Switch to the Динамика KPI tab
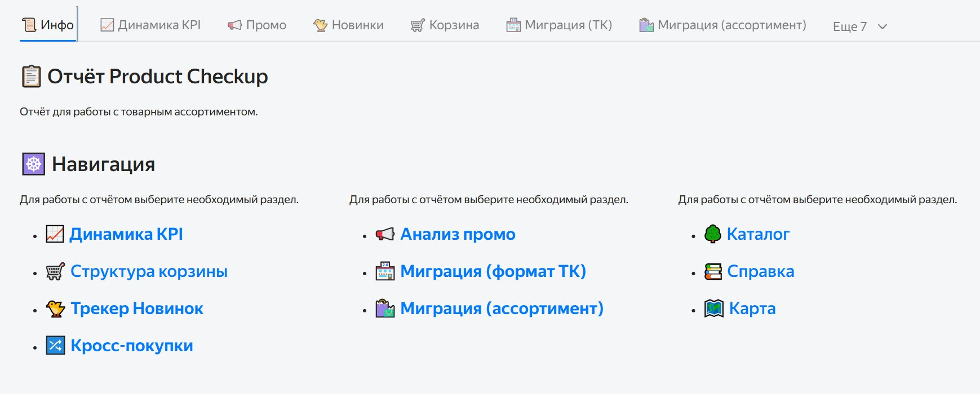This screenshot has width=980, height=394. coord(150,25)
